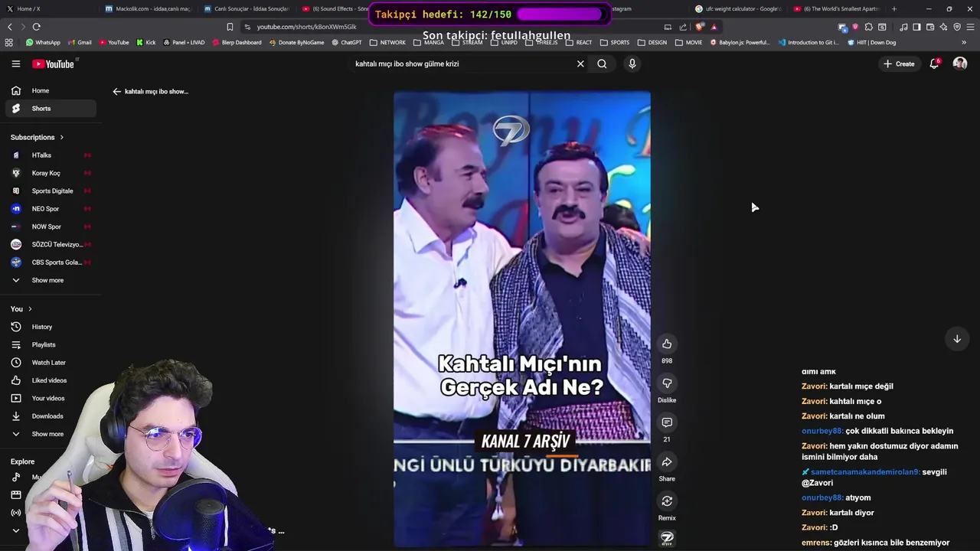The width and height of the screenshot is (980, 551).
Task: Open the Brave Shields lion icon
Action: click(x=699, y=27)
